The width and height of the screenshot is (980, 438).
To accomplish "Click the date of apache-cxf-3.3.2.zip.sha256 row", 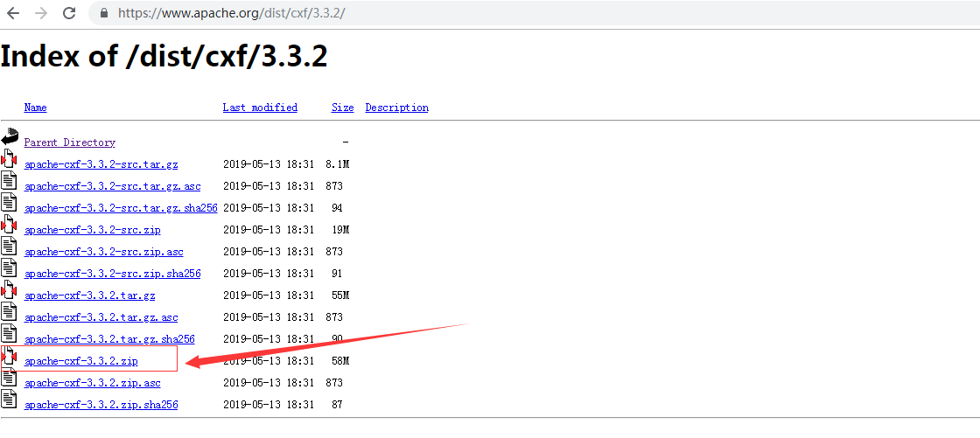I will click(x=269, y=405).
